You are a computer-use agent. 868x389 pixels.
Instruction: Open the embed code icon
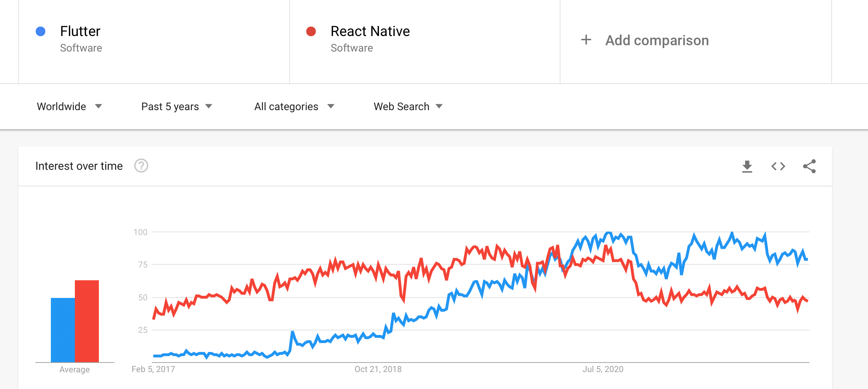pyautogui.click(x=778, y=166)
